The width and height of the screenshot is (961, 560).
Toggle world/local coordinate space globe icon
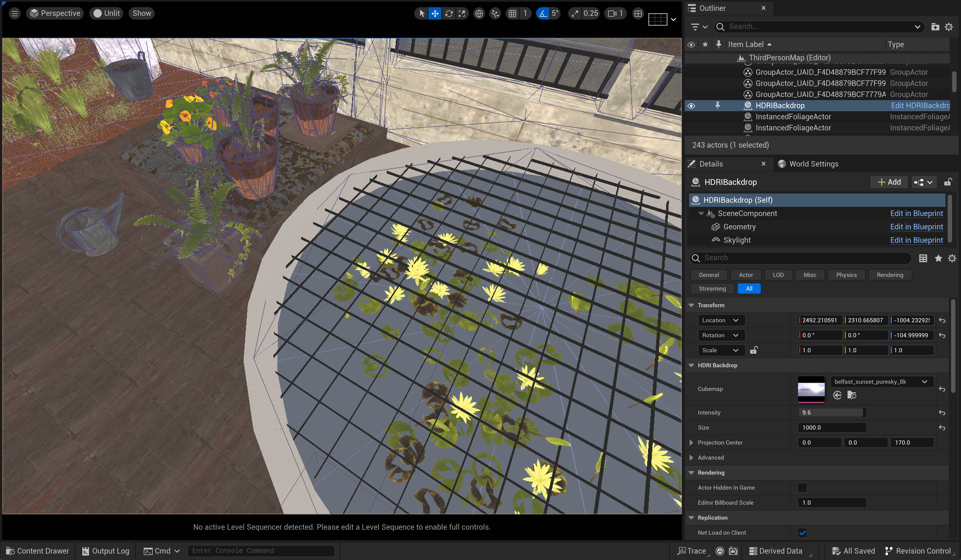(479, 13)
